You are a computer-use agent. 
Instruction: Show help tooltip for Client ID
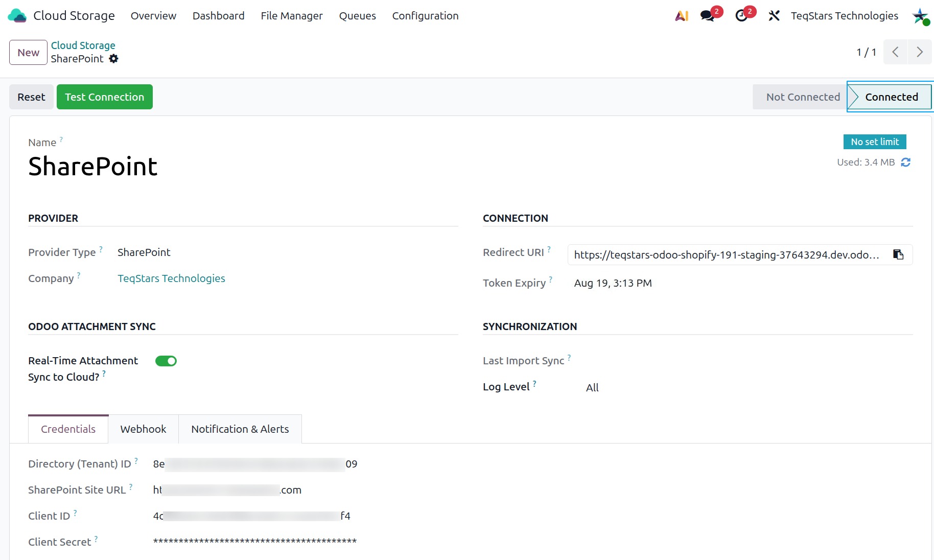pyautogui.click(x=75, y=512)
